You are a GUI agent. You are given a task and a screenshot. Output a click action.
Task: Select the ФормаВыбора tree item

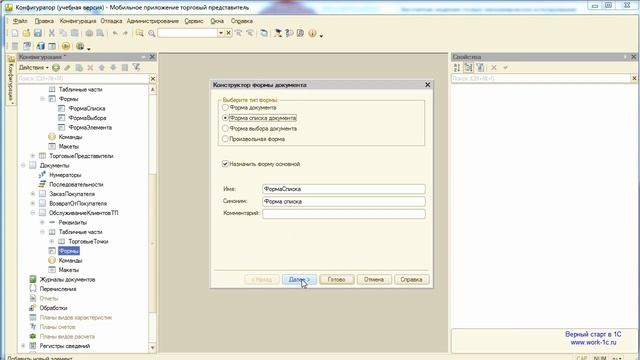[x=87, y=118]
